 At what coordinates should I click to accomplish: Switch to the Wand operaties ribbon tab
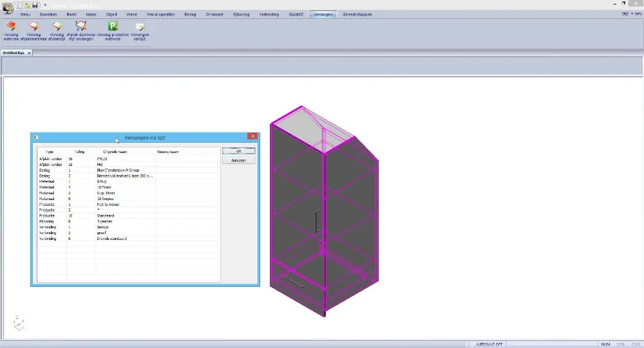point(160,14)
